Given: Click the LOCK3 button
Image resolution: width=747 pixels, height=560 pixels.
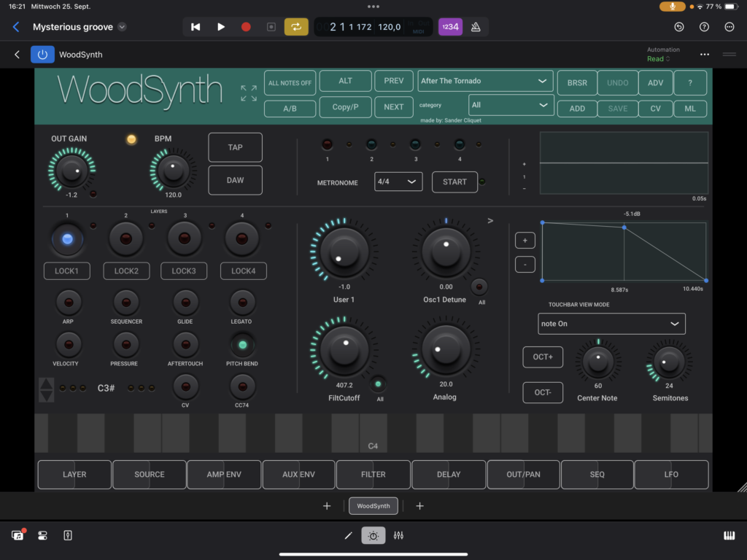Looking at the screenshot, I should pyautogui.click(x=184, y=271).
